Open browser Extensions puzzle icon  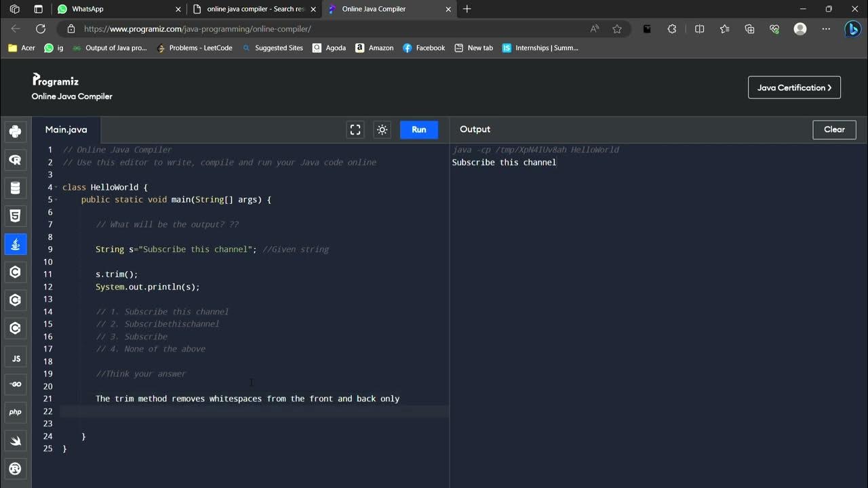coord(672,29)
